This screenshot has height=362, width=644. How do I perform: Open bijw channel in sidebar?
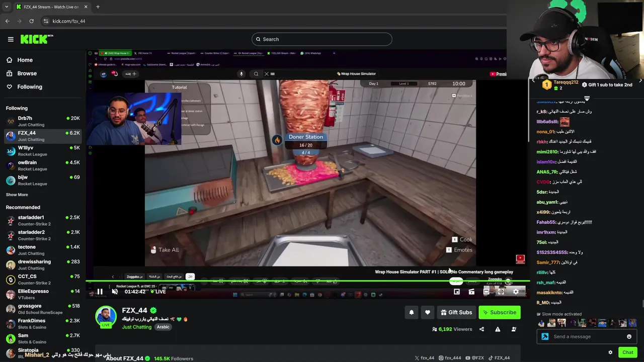[x=43, y=180]
